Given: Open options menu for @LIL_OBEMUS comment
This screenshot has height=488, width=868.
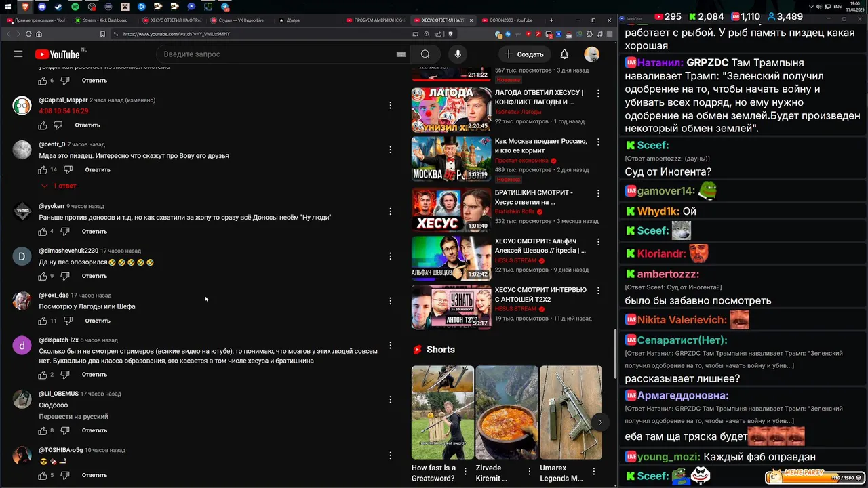Looking at the screenshot, I should [x=390, y=399].
